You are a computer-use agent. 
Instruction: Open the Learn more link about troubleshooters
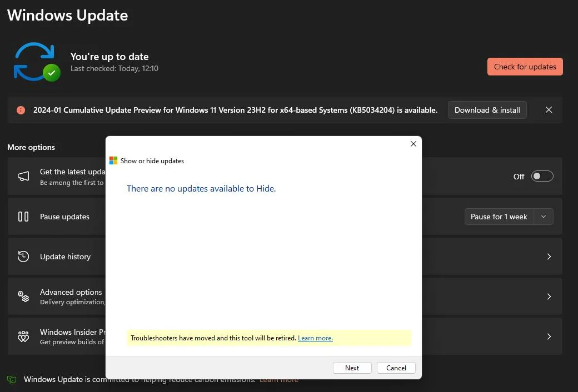pyautogui.click(x=315, y=338)
